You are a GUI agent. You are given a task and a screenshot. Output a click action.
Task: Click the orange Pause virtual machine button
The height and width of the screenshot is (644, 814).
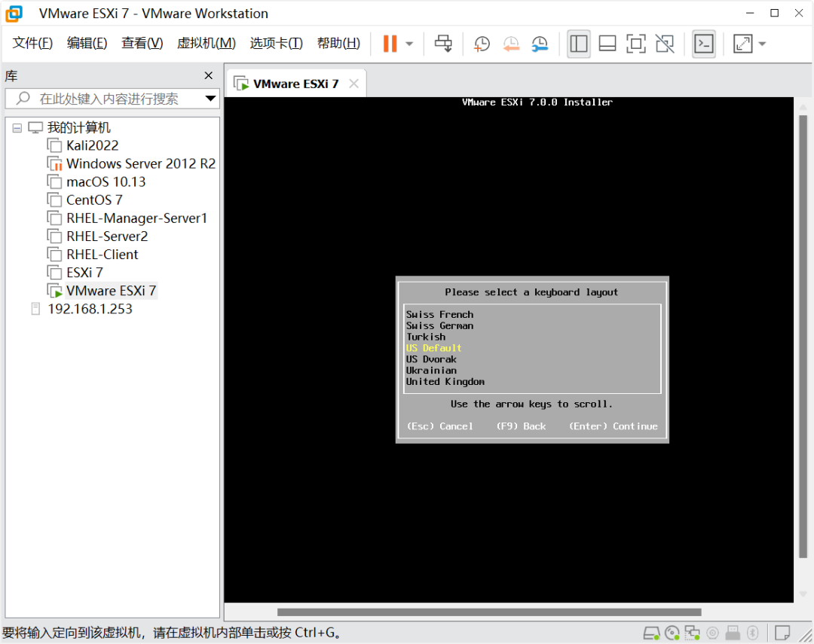[x=390, y=44]
